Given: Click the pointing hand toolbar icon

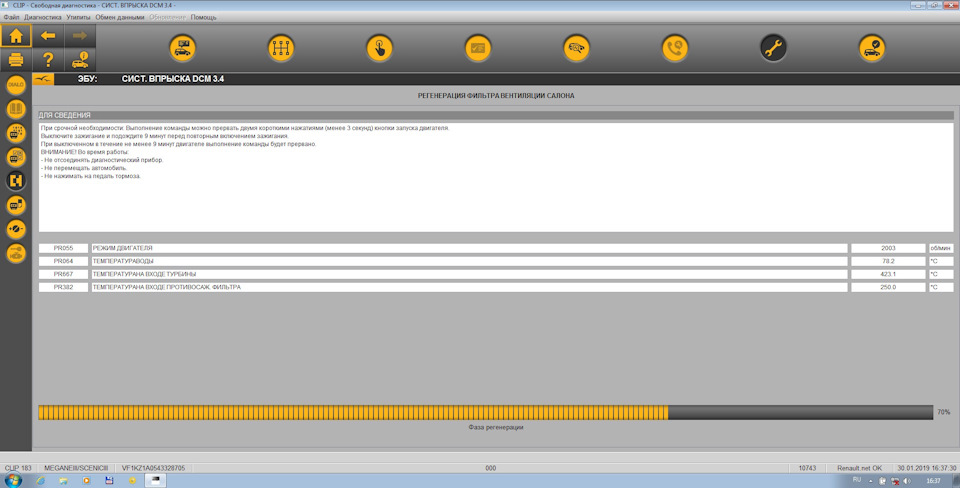Looking at the screenshot, I should [x=380, y=48].
